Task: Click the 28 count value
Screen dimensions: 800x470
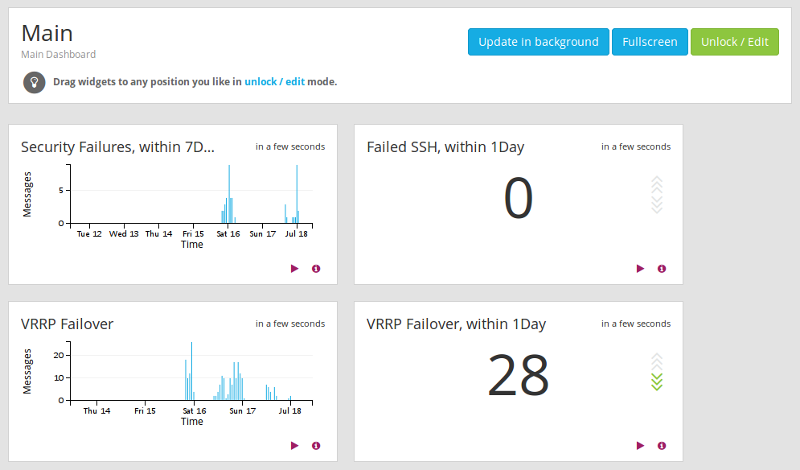Action: (x=518, y=376)
